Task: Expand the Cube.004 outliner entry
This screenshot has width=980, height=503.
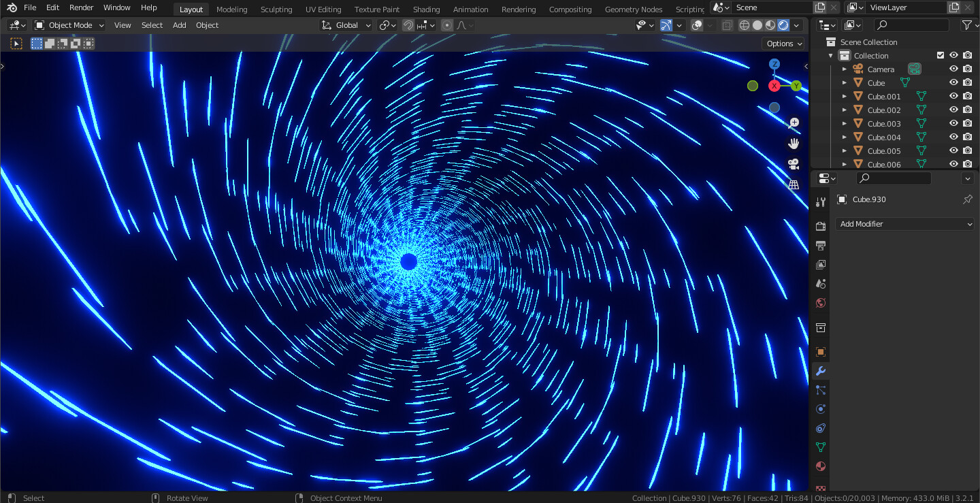Action: coord(844,137)
